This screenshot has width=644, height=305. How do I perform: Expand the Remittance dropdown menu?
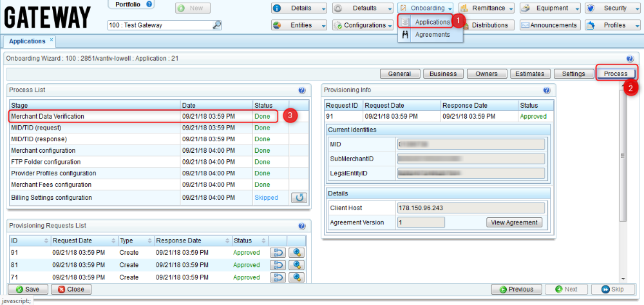tap(487, 8)
